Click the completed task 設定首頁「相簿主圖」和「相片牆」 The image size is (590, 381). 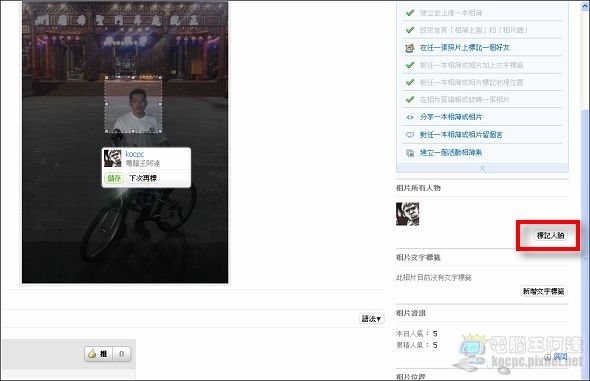[474, 30]
